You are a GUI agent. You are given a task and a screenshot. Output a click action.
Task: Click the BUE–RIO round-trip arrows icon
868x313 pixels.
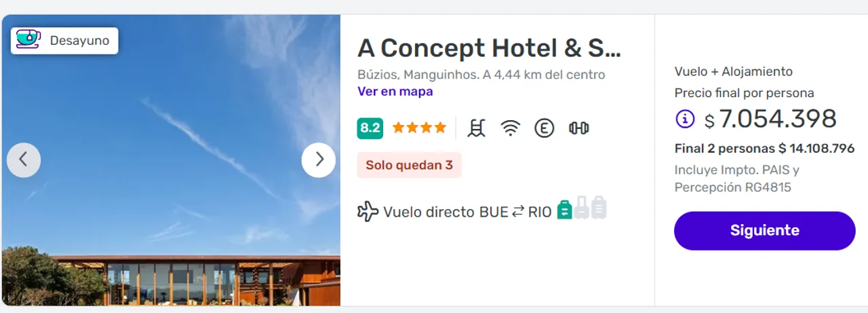(x=518, y=212)
